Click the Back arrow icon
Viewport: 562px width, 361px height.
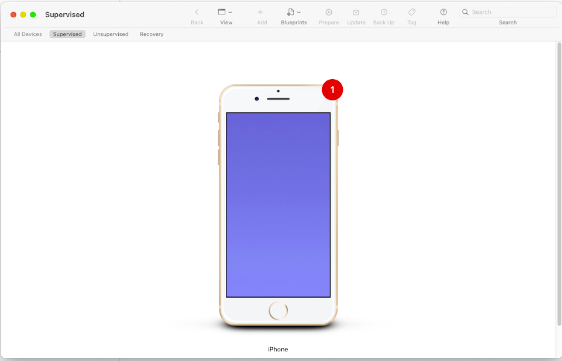pos(196,12)
